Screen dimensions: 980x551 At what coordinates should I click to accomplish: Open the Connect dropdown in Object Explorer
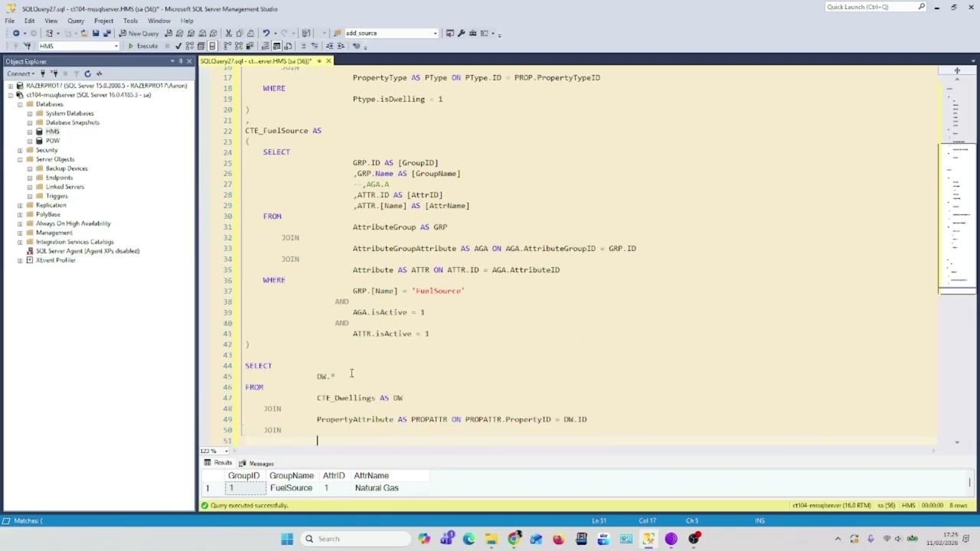[x=21, y=73]
